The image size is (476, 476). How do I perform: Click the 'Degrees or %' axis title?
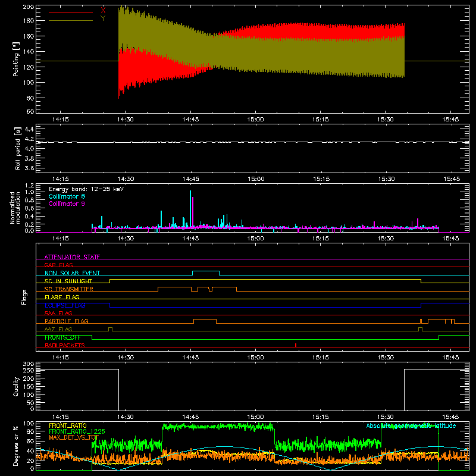[x=15, y=446]
